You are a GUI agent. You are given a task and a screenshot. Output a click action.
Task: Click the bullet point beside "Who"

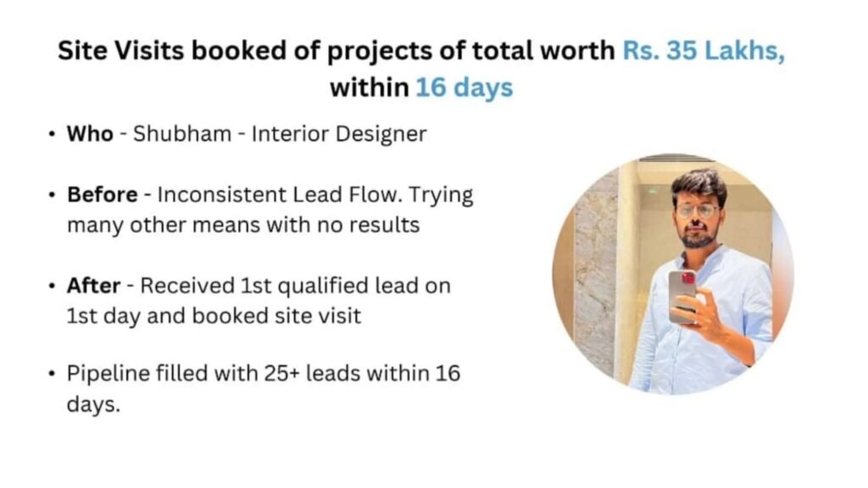(53, 135)
